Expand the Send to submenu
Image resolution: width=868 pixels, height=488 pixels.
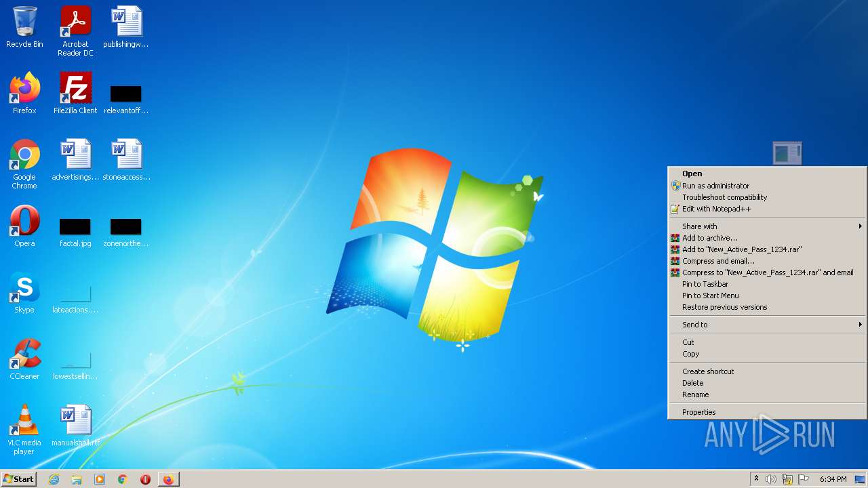pos(767,325)
